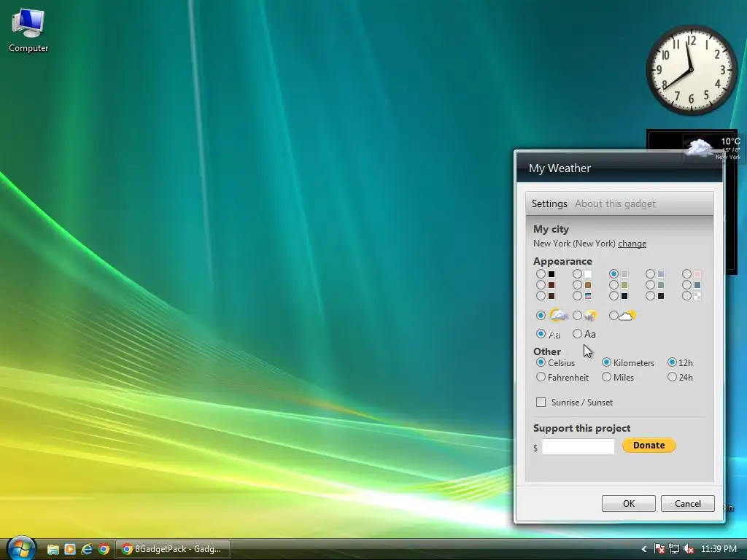Open the Computer desktop icon
747x560 pixels.
pyautogui.click(x=28, y=29)
